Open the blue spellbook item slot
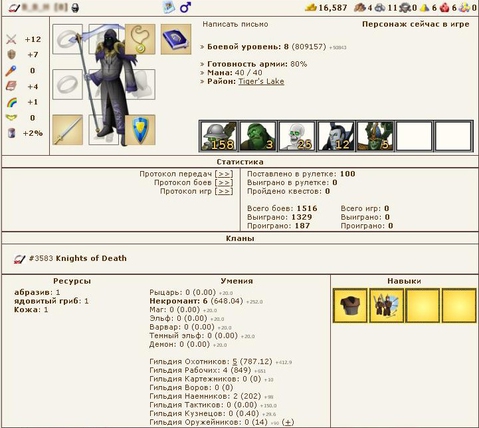 (176, 39)
